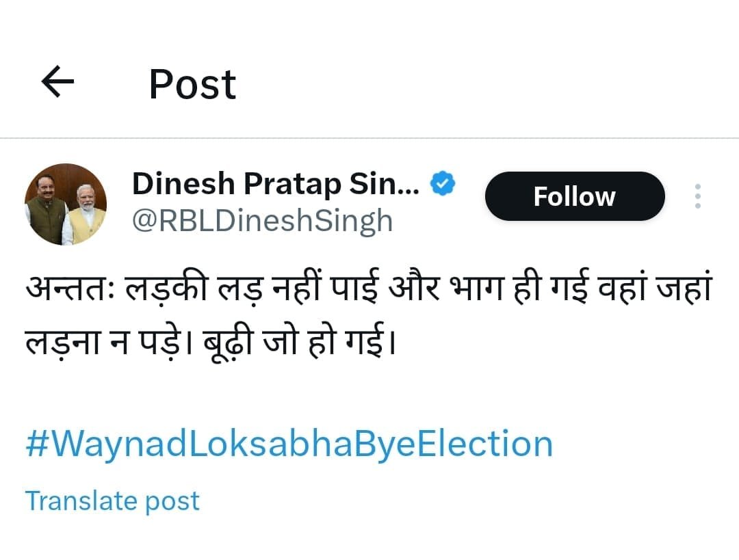The width and height of the screenshot is (739, 560).
Task: Click the blue verified badge
Action: 443,184
